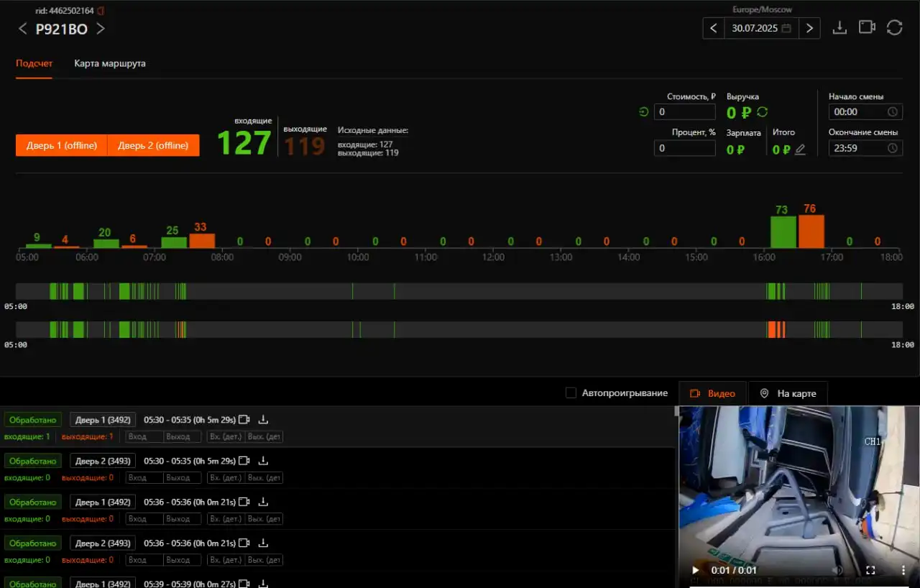This screenshot has width=920, height=588.
Task: Go to the previous vehicle before P921BO
Action: tap(22, 29)
